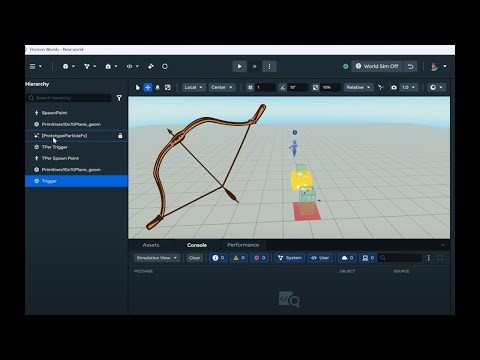Click the scale snap percent field

[331, 87]
